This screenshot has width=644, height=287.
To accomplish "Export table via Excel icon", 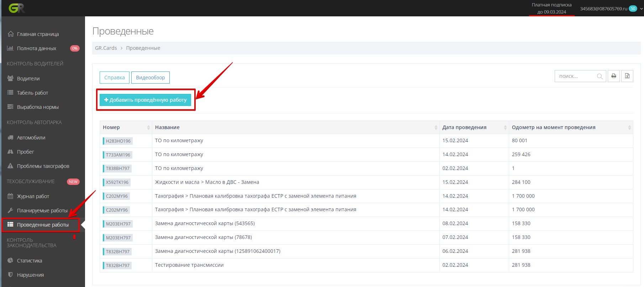I will click(x=627, y=76).
